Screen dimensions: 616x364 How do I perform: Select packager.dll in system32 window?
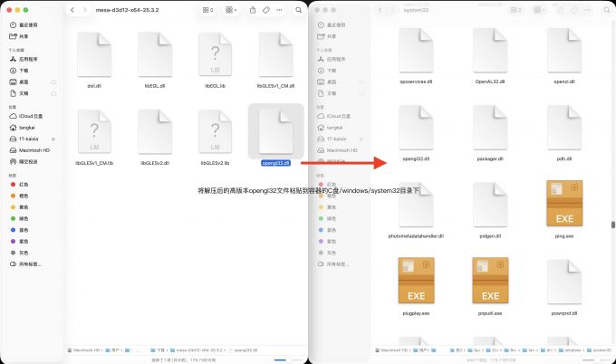490,128
